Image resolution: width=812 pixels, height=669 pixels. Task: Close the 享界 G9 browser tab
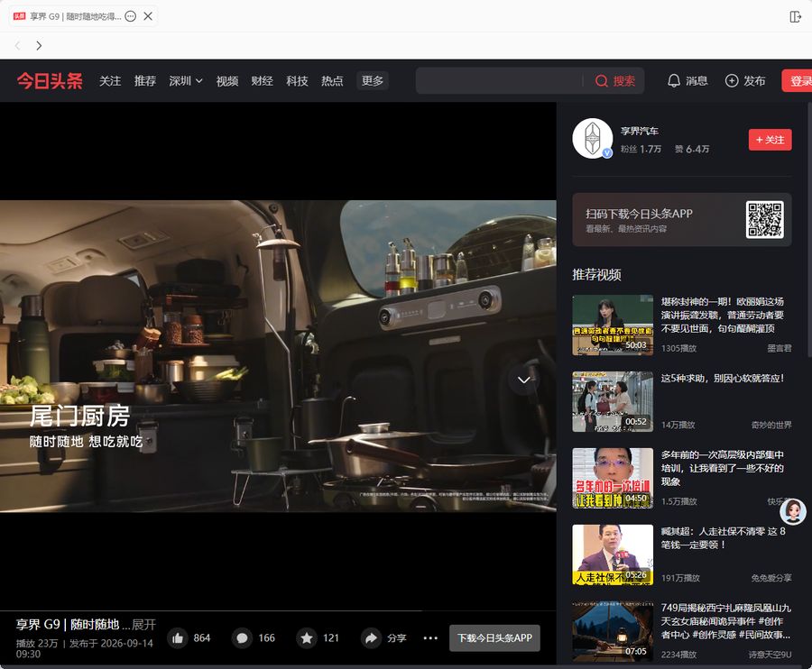tap(148, 16)
